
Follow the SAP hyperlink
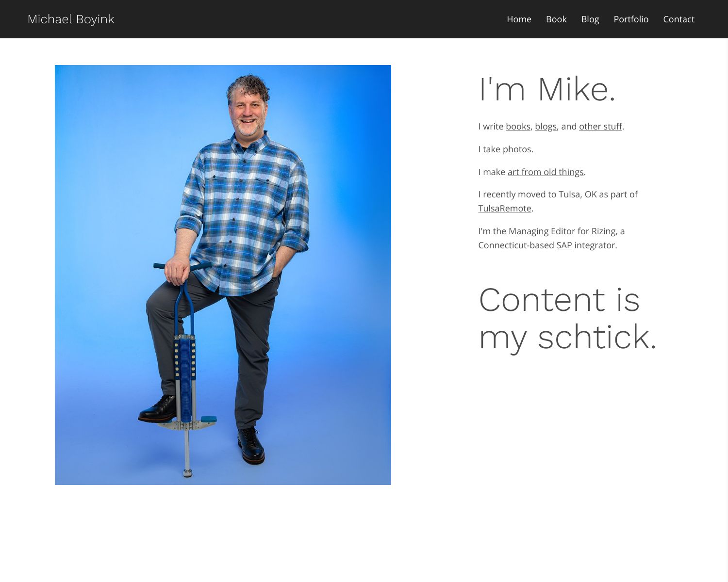[563, 245]
